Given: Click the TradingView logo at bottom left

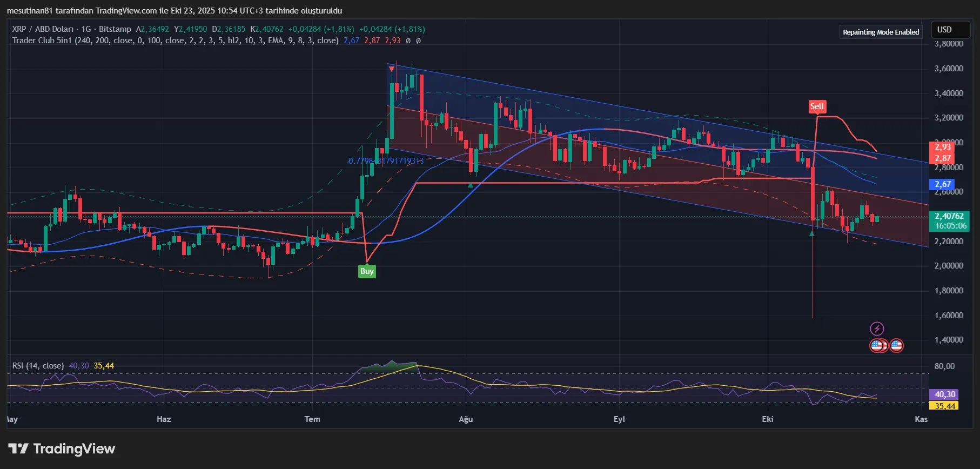Looking at the screenshot, I should pos(62,449).
